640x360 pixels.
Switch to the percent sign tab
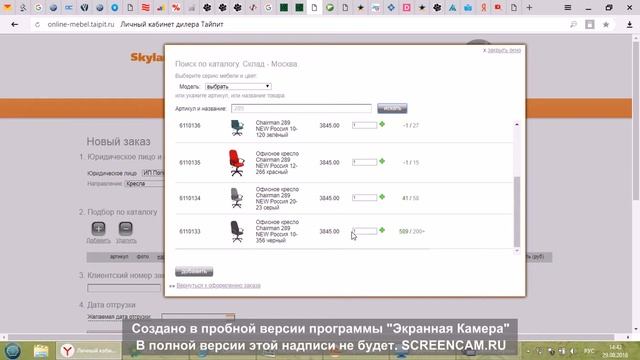tap(176, 7)
